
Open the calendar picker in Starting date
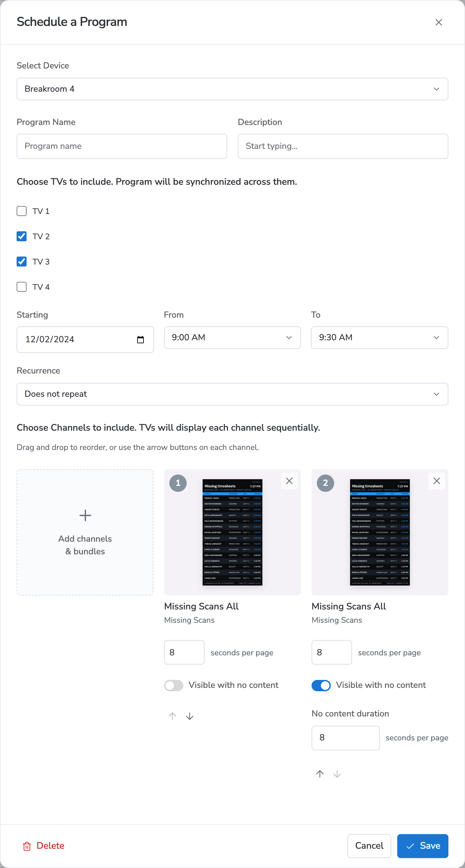(x=140, y=340)
